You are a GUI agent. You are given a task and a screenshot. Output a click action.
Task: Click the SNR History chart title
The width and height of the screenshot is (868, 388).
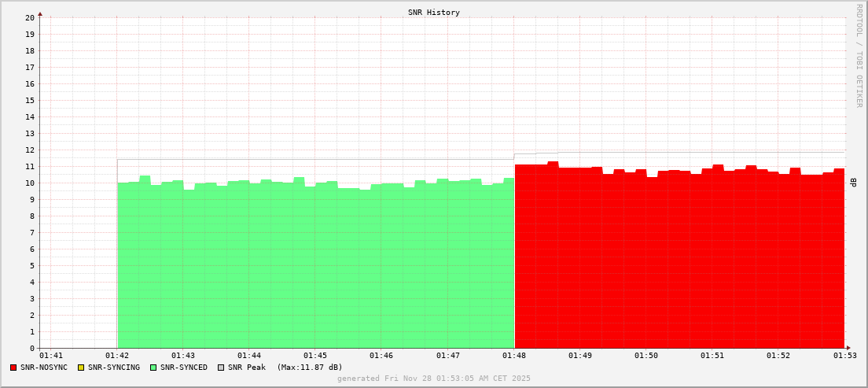tap(434, 13)
